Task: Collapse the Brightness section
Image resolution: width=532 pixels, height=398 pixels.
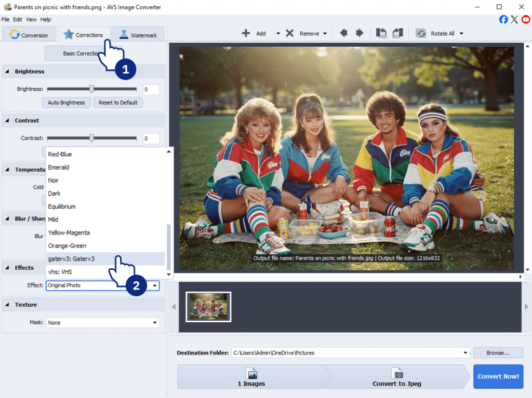Action: [8, 72]
